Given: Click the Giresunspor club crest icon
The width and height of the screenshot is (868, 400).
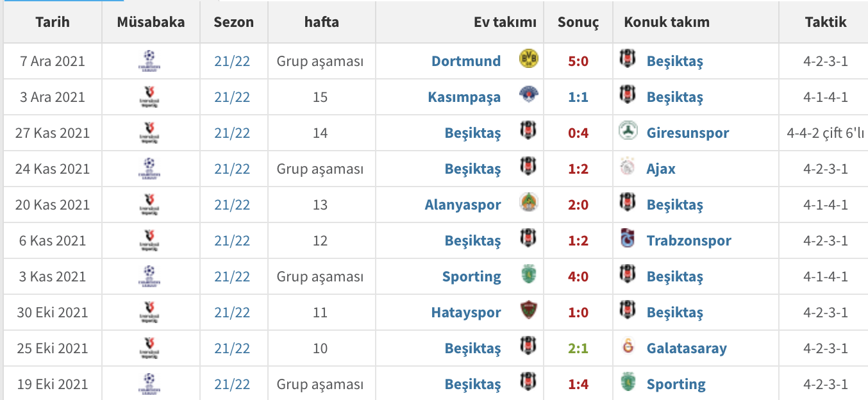Looking at the screenshot, I should tap(627, 131).
